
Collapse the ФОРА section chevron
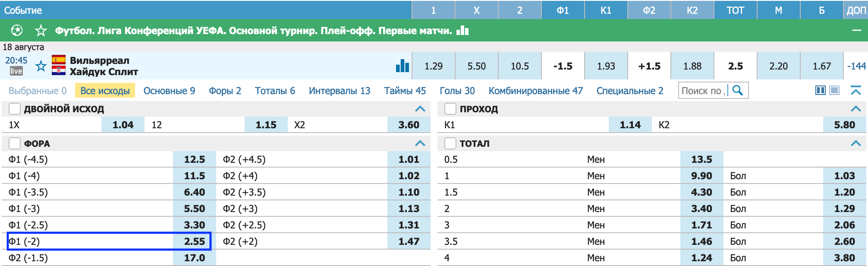click(420, 143)
